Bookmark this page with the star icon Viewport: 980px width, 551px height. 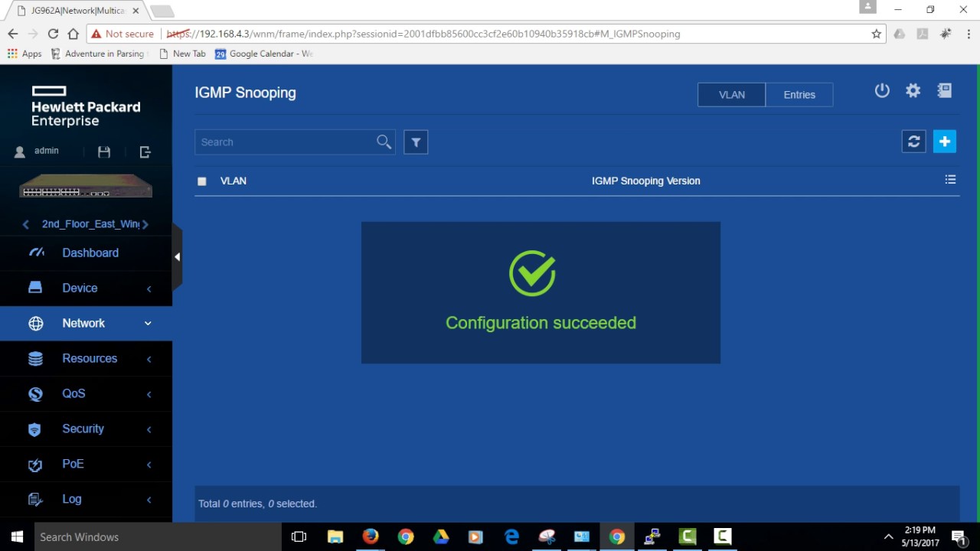(877, 34)
